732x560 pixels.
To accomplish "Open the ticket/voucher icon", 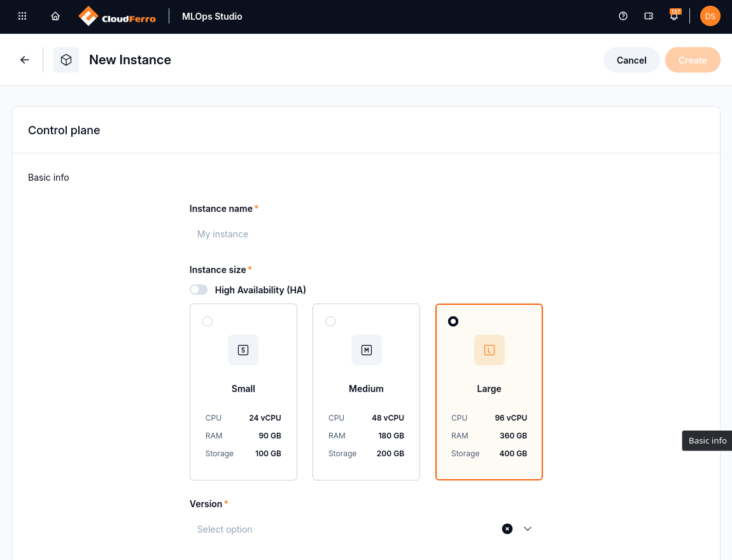I will 649,17.
